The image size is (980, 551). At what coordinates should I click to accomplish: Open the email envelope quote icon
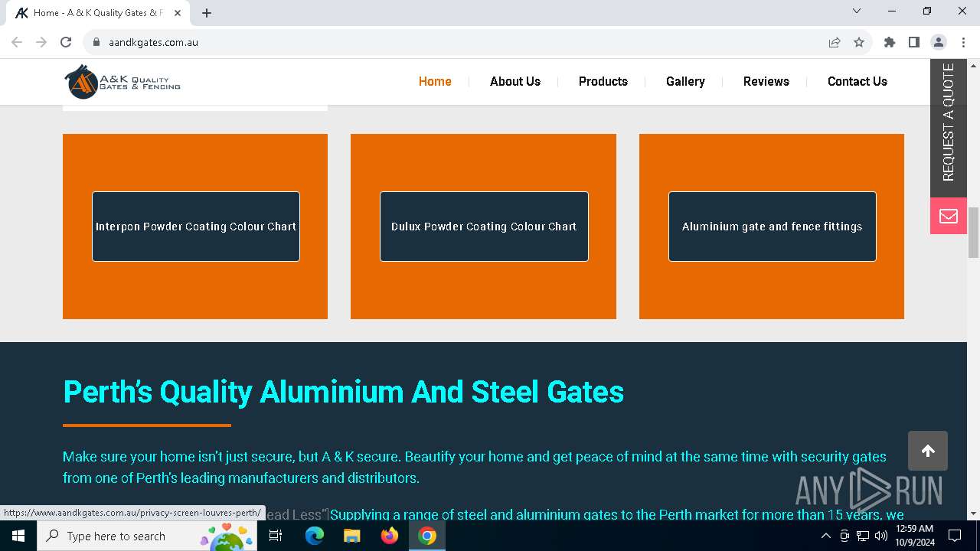click(949, 216)
